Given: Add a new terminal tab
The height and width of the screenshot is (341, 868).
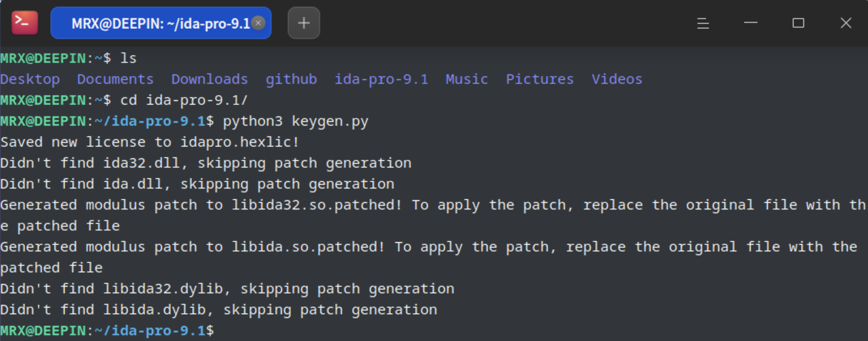Looking at the screenshot, I should tap(304, 23).
